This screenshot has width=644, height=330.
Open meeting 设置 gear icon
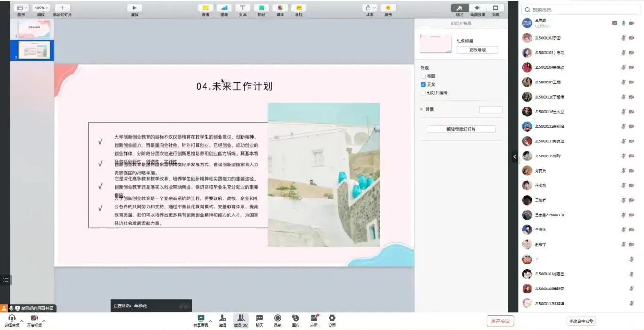point(332,319)
